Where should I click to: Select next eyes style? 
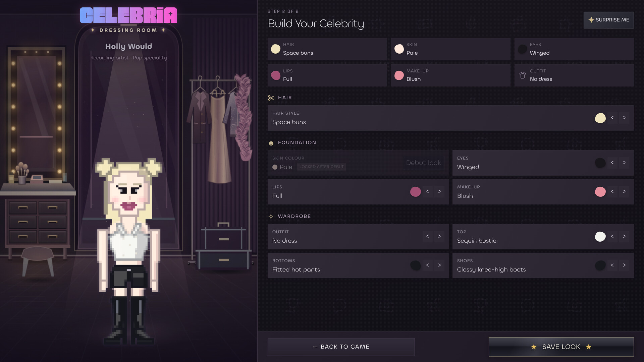pyautogui.click(x=624, y=163)
